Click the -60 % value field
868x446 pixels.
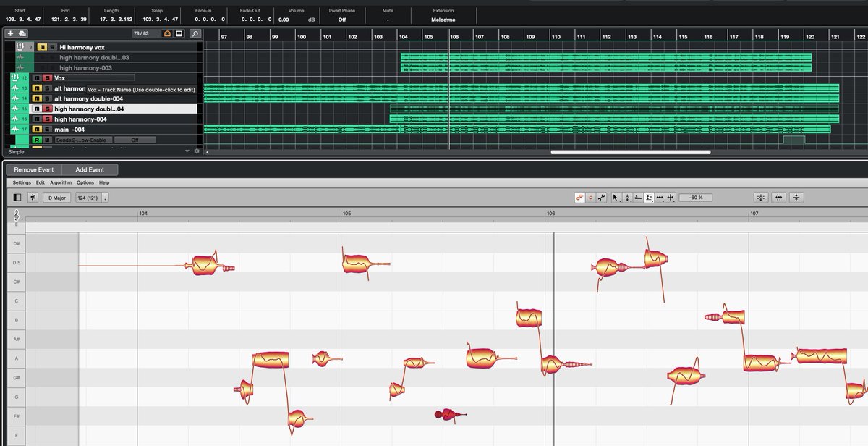(x=696, y=197)
